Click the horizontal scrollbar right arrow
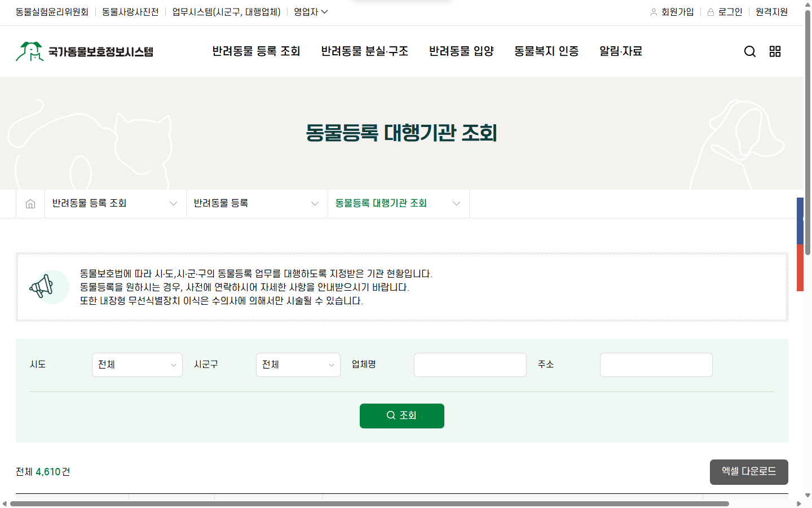 798,503
